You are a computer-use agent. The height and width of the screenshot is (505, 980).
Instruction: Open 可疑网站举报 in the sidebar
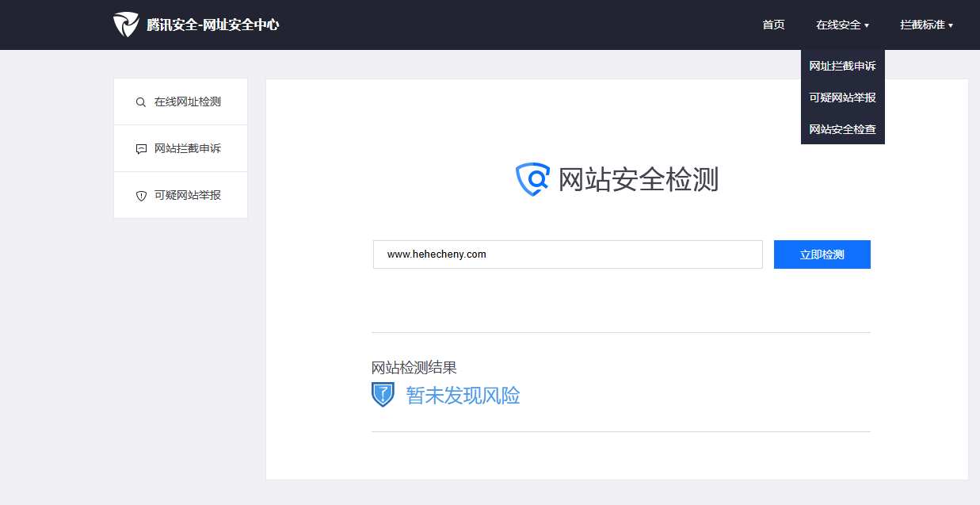click(181, 196)
